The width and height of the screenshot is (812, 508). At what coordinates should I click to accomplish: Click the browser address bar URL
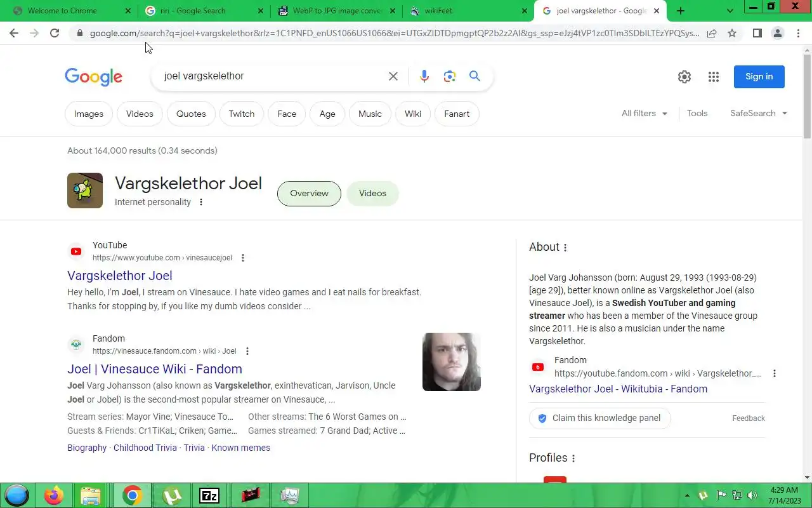click(395, 33)
